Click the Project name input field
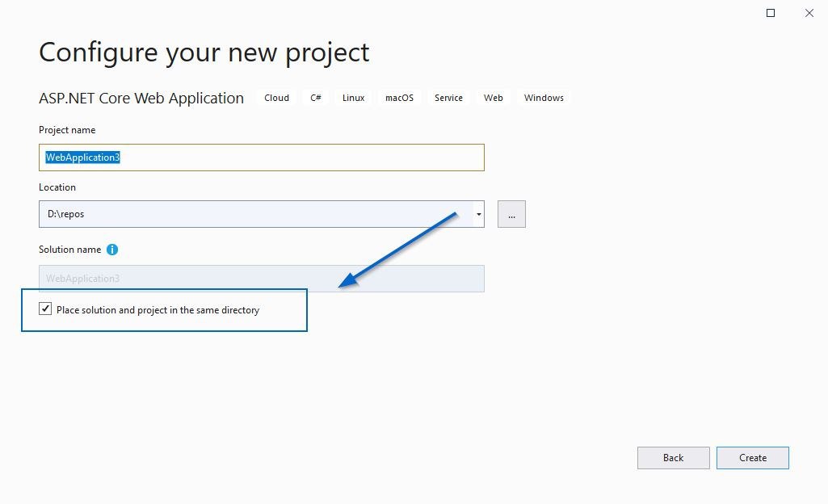The image size is (828, 504). (x=262, y=157)
